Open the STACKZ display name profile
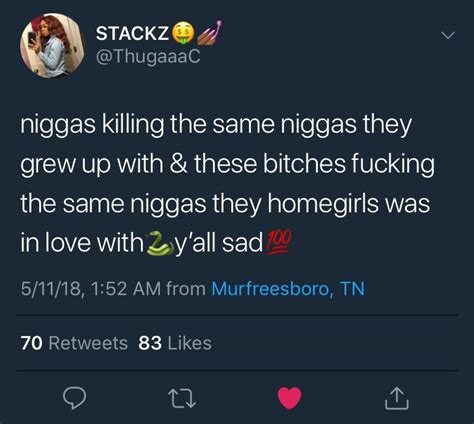 point(133,33)
